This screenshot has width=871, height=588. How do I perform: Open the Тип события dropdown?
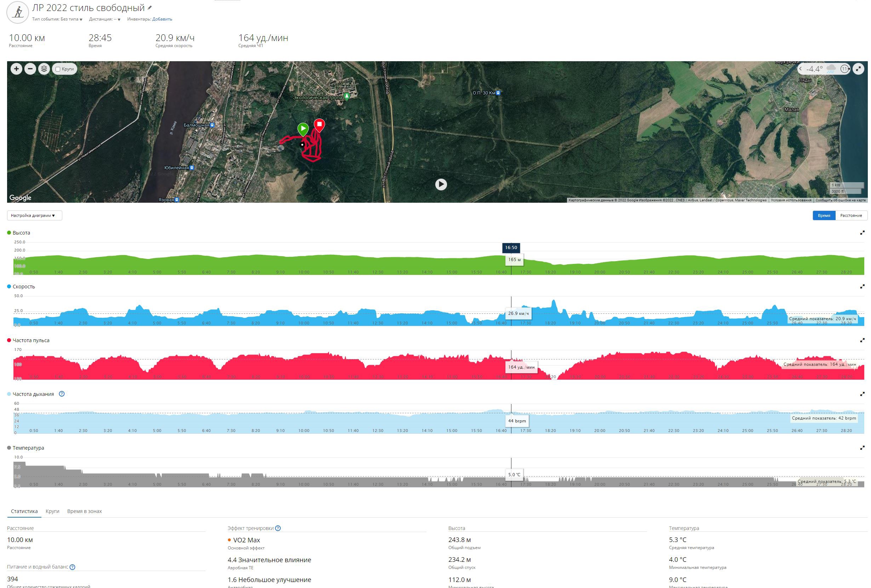pos(71,19)
